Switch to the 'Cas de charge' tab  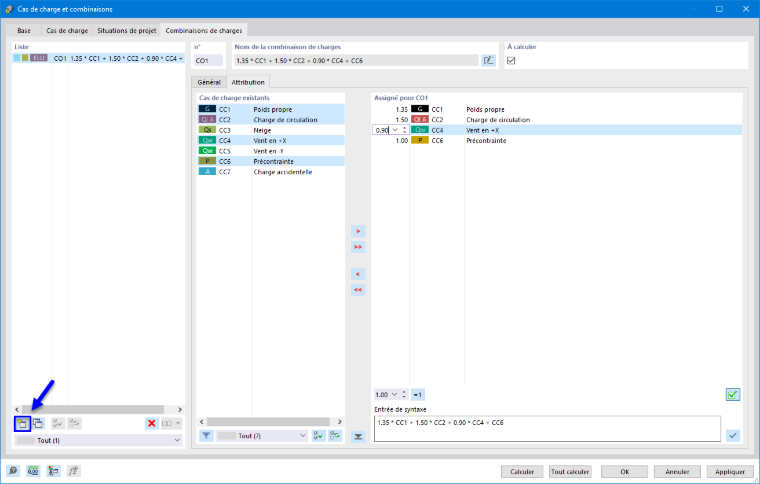click(67, 31)
